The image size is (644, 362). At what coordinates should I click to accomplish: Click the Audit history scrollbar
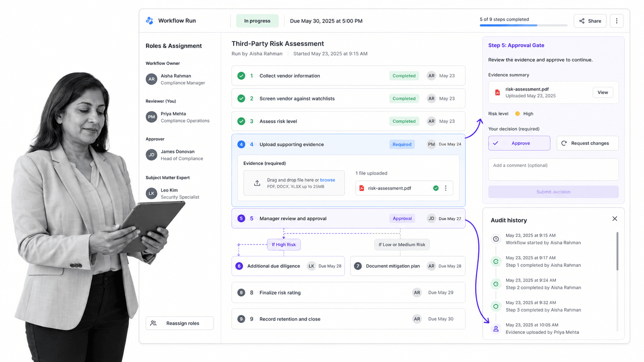pos(617,251)
